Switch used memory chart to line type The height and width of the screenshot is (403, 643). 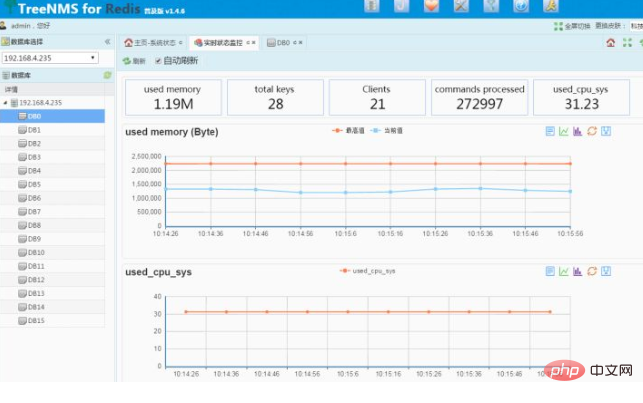point(564,131)
